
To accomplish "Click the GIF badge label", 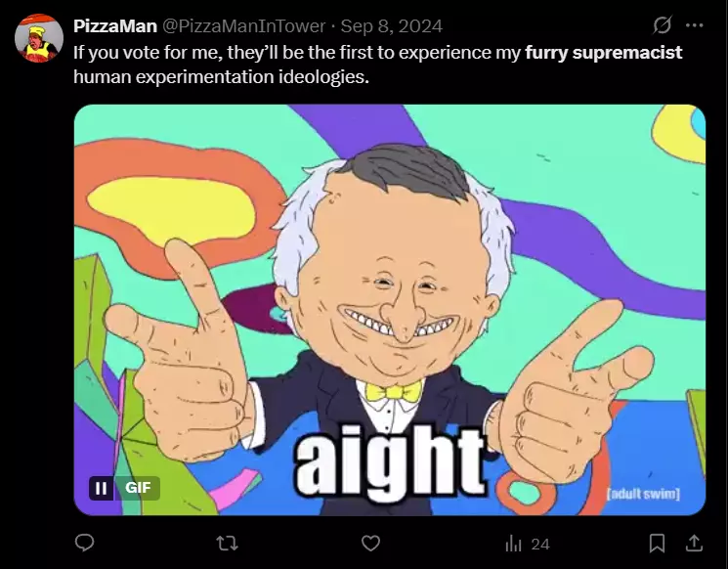I will (138, 488).
